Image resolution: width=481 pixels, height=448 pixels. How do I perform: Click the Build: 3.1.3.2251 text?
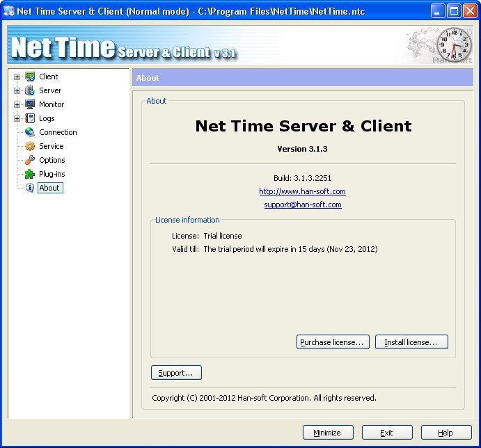click(x=302, y=178)
